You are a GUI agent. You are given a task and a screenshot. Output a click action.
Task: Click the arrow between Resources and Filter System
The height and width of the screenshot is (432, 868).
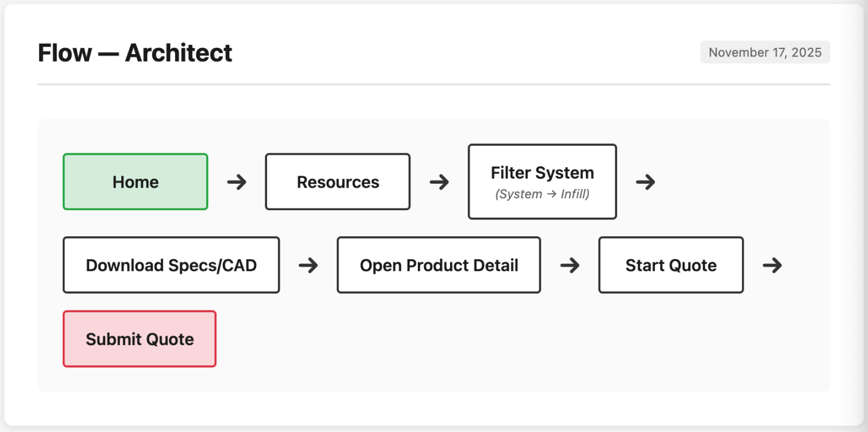coord(439,182)
